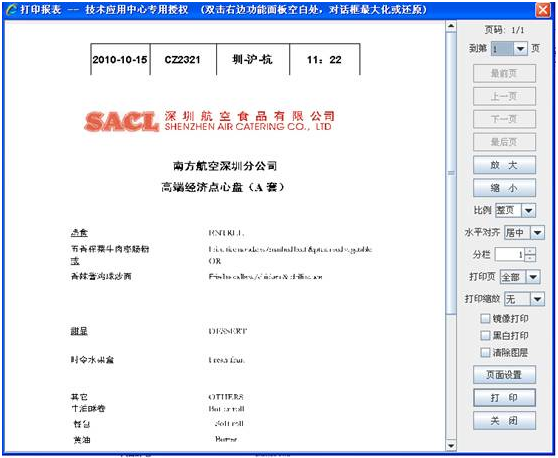
Task: Click the 11：22 time cell
Action: (x=324, y=59)
